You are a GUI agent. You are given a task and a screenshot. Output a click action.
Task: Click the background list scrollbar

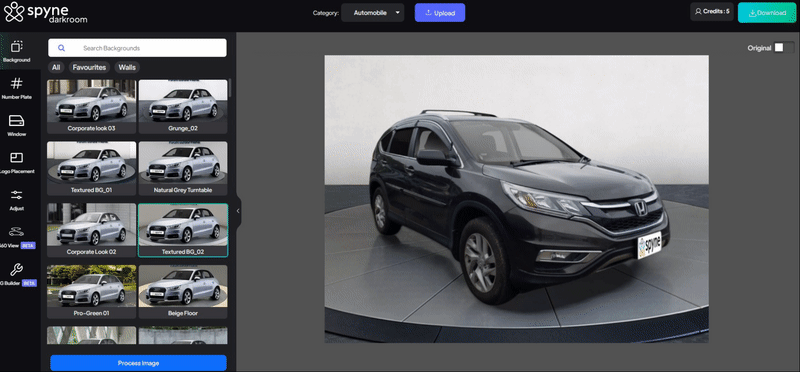pos(230,88)
